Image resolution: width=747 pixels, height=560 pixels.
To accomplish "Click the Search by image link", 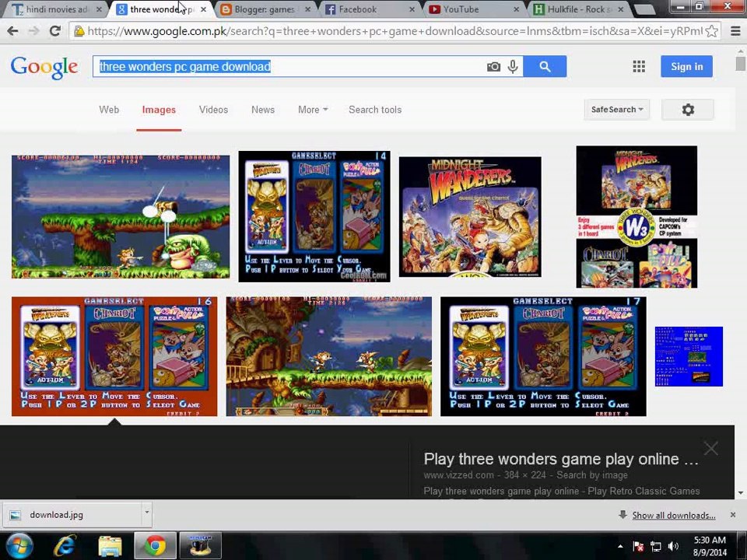I will click(x=592, y=474).
